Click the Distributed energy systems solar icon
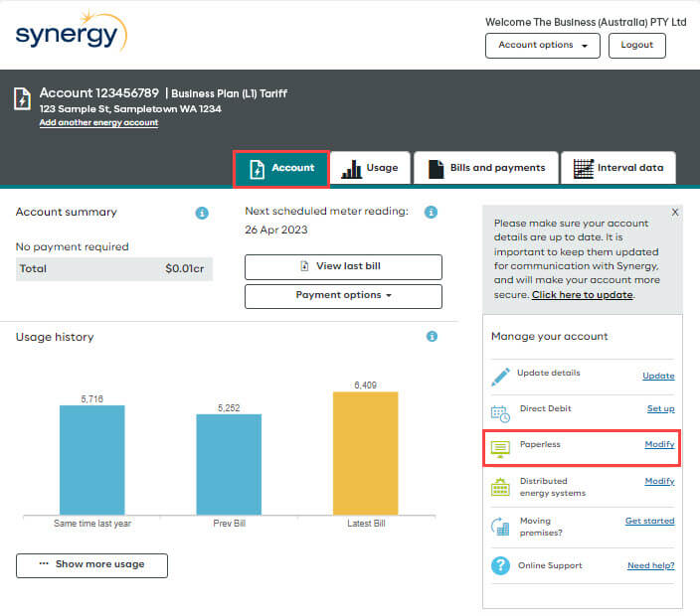The width and height of the screenshot is (700, 616). click(x=500, y=487)
